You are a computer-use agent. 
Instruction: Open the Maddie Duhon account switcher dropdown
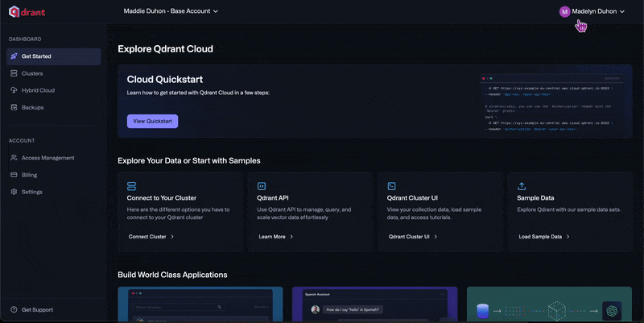171,11
